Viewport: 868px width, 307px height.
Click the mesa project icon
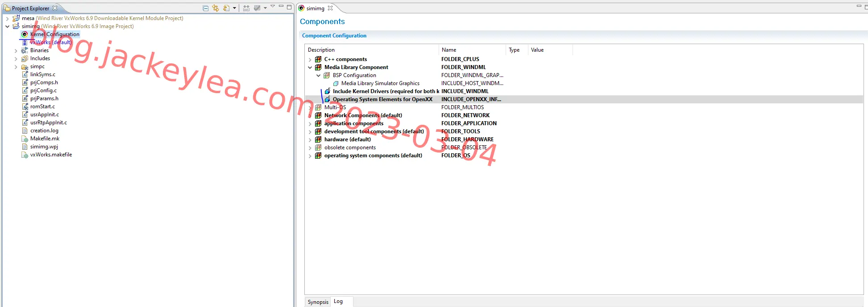tap(16, 18)
